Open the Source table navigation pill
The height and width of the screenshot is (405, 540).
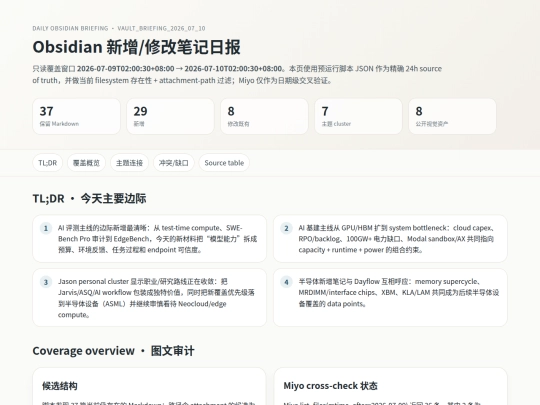[x=224, y=163]
